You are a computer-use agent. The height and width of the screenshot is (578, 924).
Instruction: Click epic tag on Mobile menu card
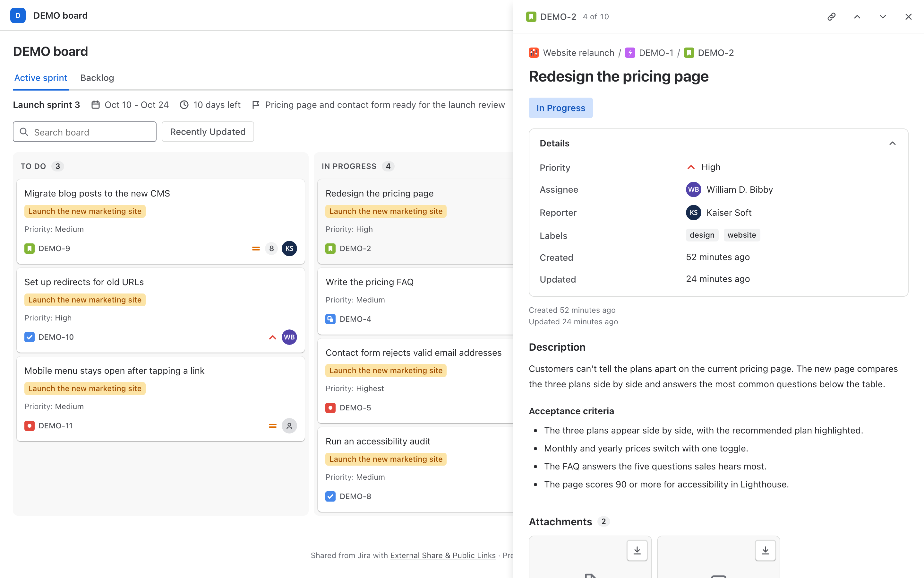click(x=85, y=389)
